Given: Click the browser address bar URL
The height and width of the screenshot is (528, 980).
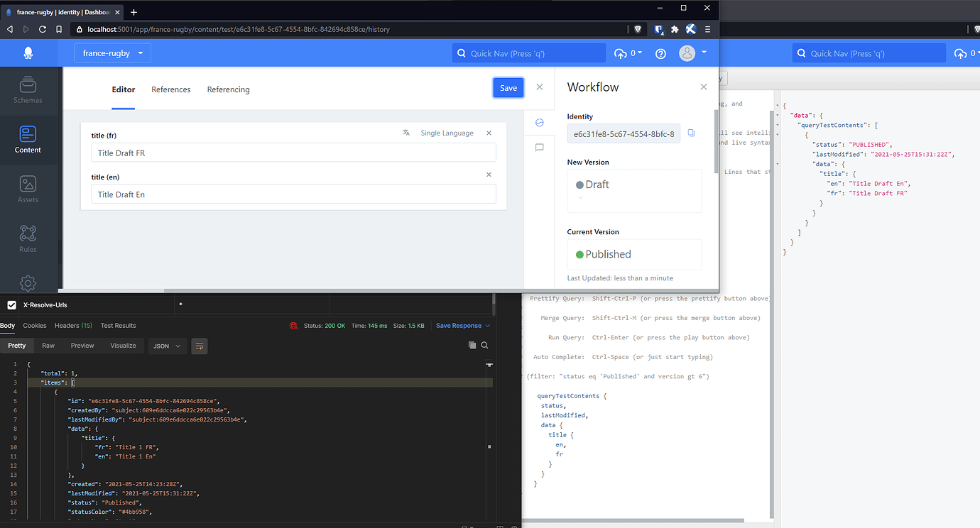Looking at the screenshot, I should 239,29.
